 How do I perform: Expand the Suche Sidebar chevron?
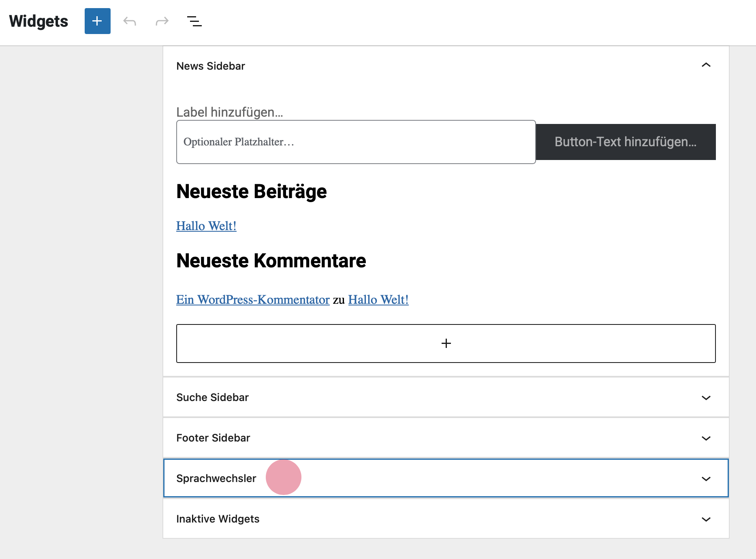(x=706, y=398)
